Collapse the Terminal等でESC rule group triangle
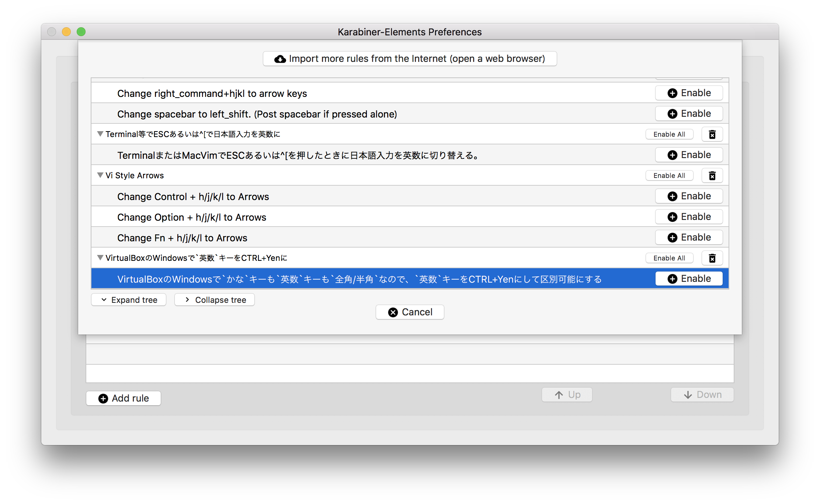 (x=100, y=134)
